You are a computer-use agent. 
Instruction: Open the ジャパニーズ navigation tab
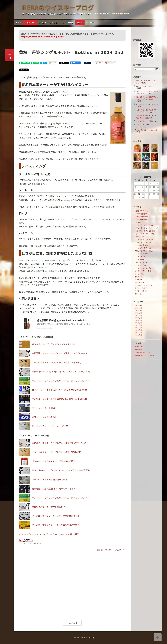30,22
